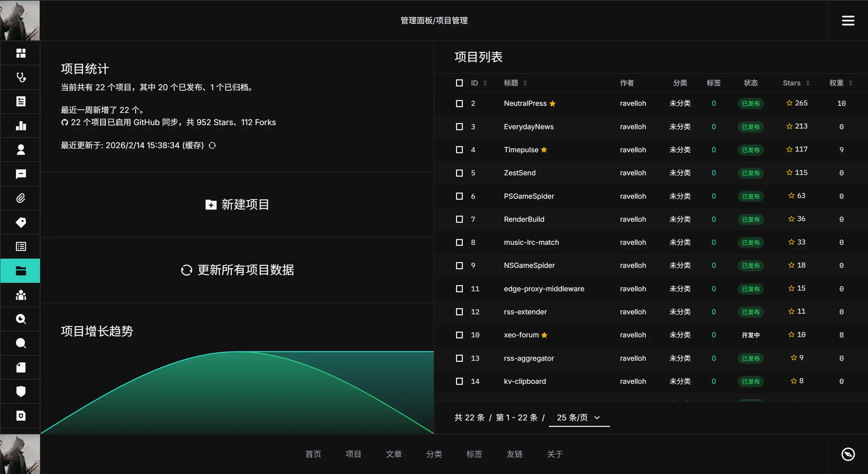Open 友链 in the bottom navigation
This screenshot has width=868, height=474.
[x=514, y=454]
